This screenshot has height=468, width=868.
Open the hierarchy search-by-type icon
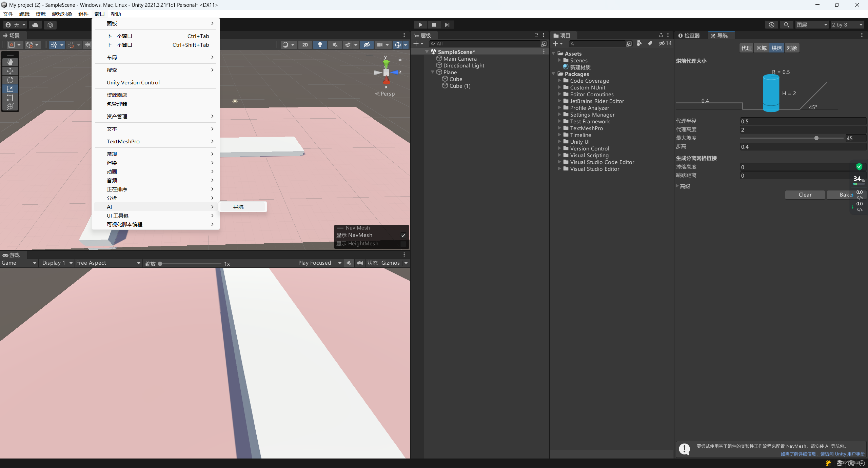[544, 44]
